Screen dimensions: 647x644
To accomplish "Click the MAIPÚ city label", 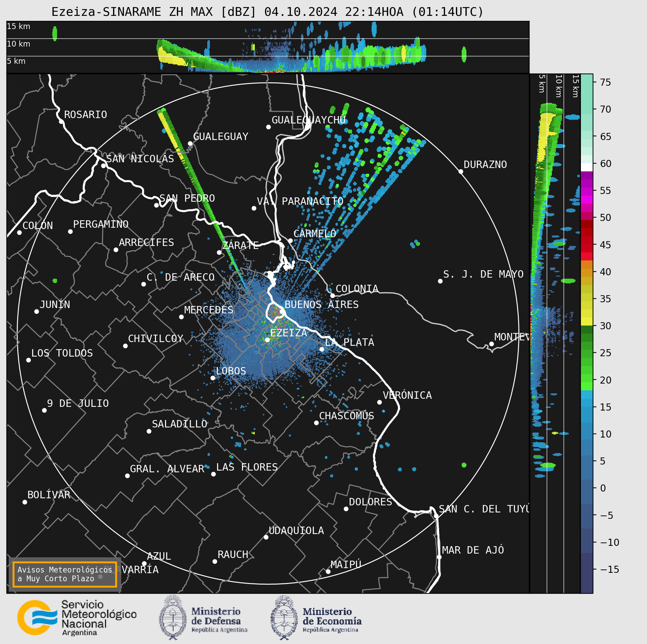I will pyautogui.click(x=346, y=565).
